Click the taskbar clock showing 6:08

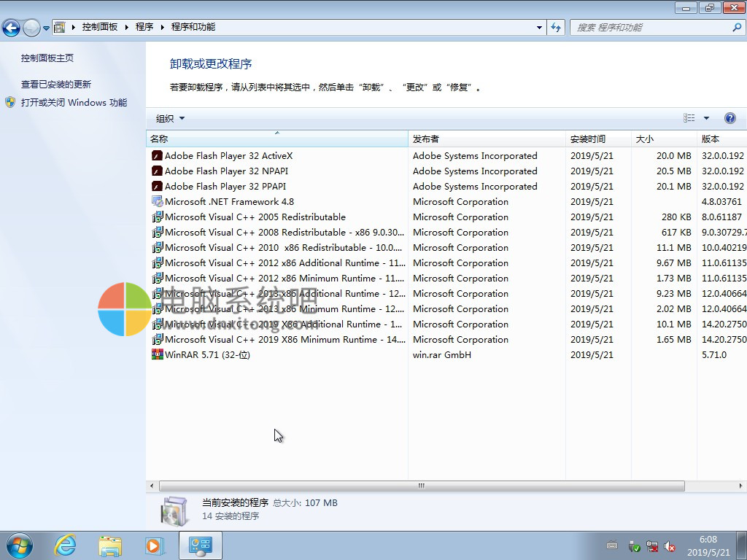(708, 545)
